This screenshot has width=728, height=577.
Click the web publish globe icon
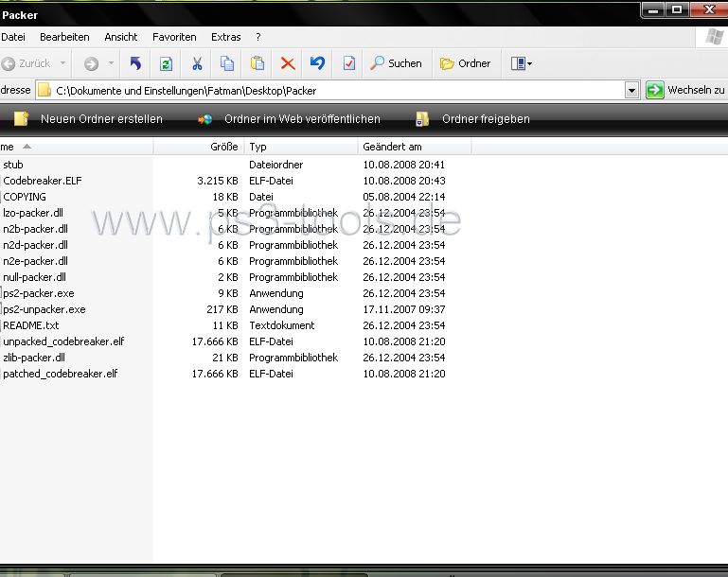204,119
